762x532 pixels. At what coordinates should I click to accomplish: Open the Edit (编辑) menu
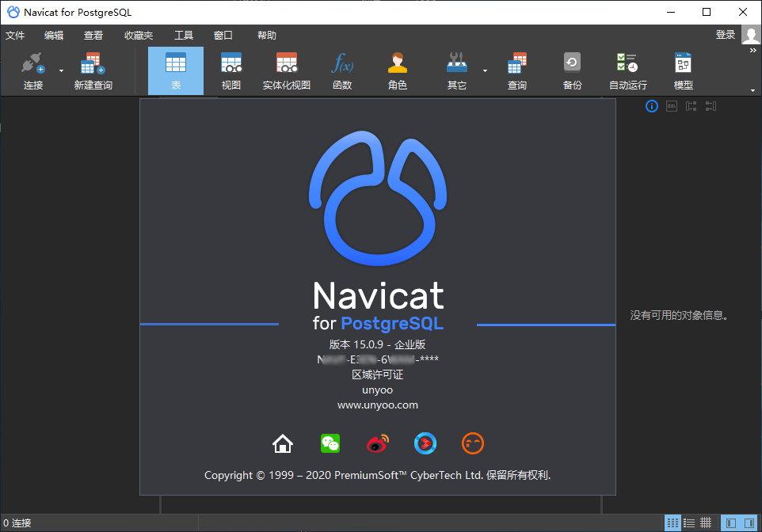pyautogui.click(x=53, y=36)
